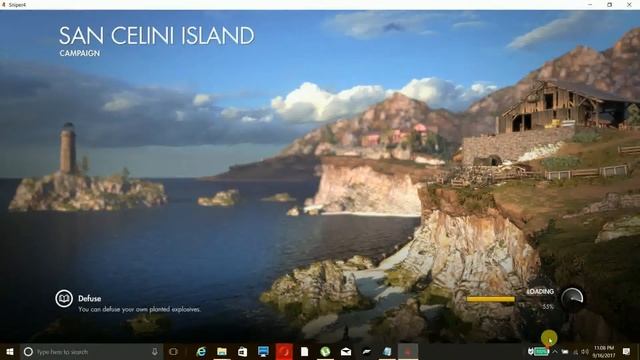Click the LOADING label
640x360 pixels.
coord(540,291)
